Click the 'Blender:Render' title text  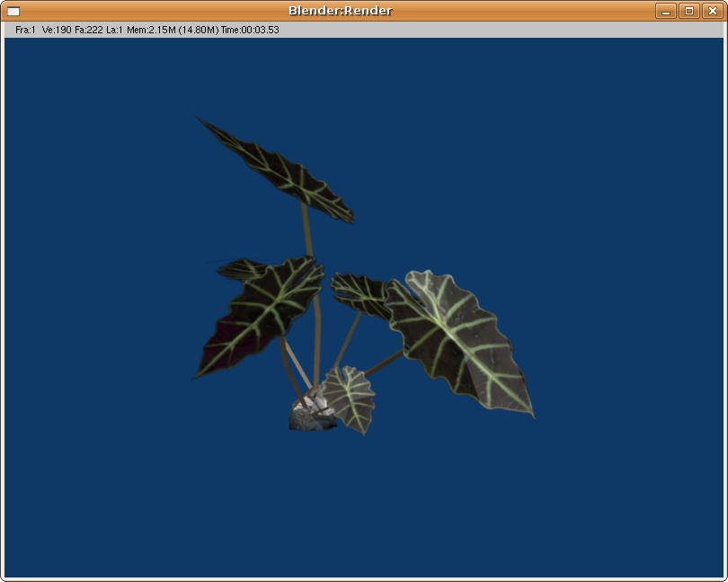click(x=341, y=11)
